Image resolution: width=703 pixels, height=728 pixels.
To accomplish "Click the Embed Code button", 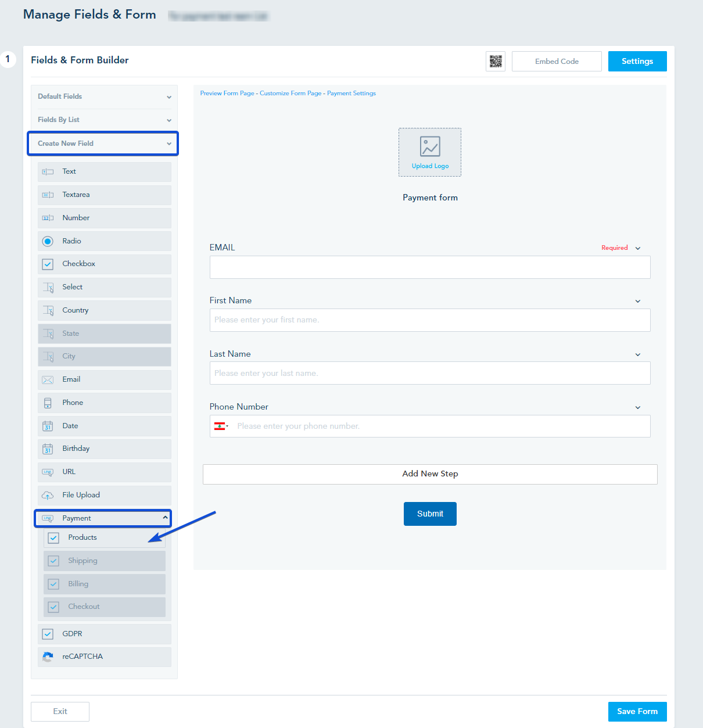I will (557, 61).
